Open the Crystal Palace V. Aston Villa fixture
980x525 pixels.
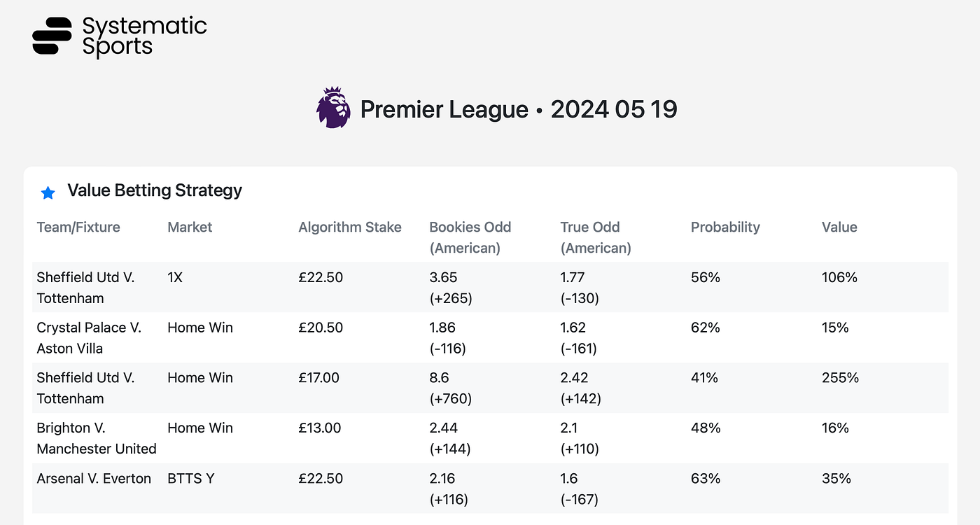pos(89,338)
